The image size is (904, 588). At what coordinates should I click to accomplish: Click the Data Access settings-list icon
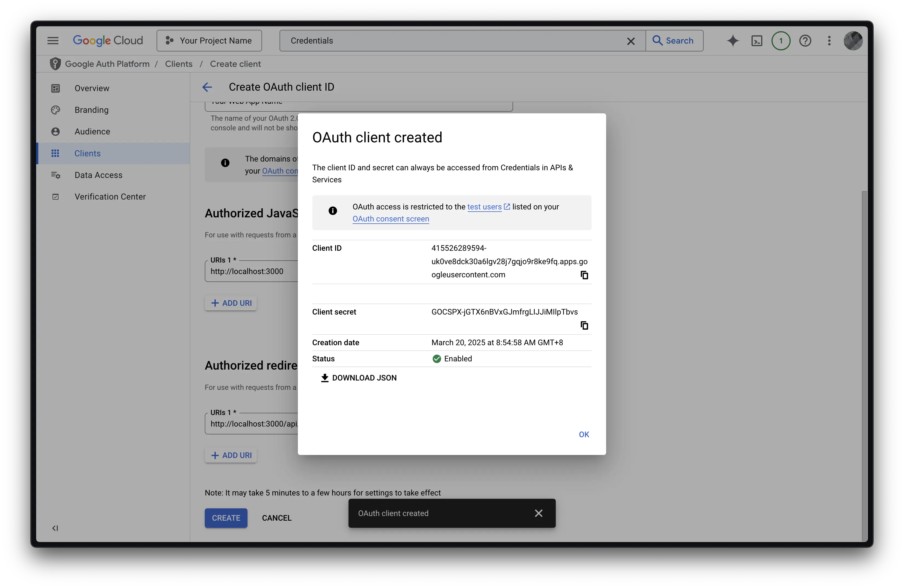[x=56, y=175]
